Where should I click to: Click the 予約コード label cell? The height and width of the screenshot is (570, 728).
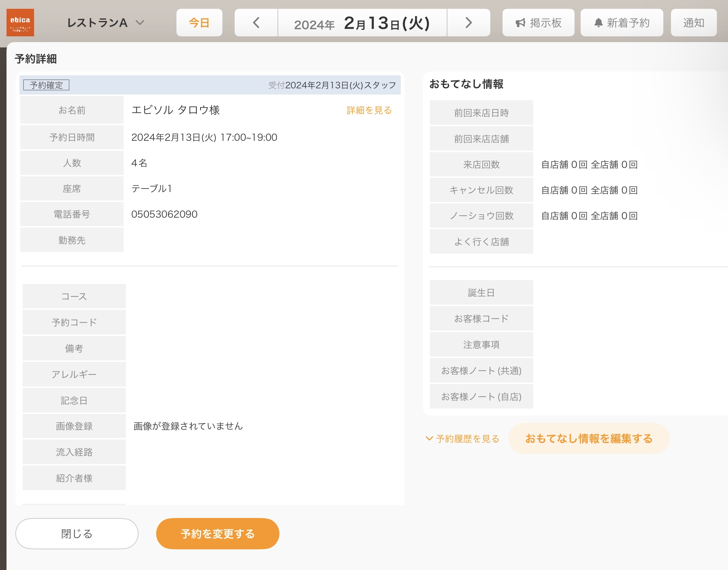74,322
